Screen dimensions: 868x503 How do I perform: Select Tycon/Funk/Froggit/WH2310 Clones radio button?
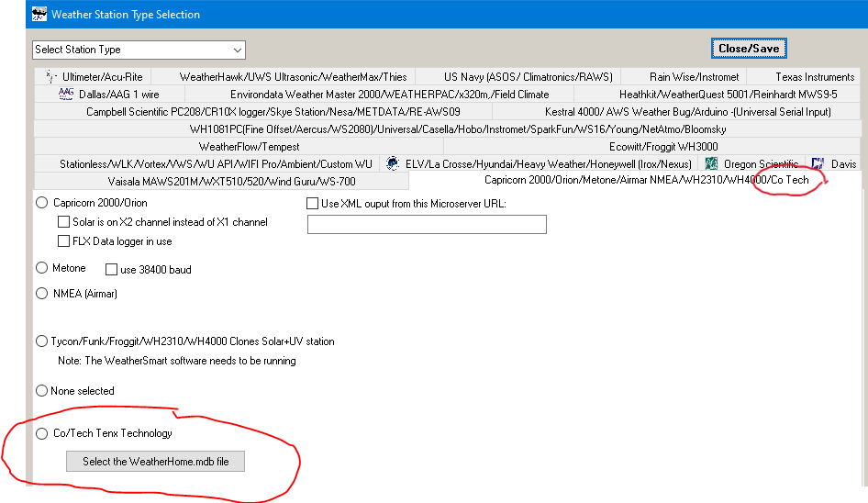(x=41, y=341)
